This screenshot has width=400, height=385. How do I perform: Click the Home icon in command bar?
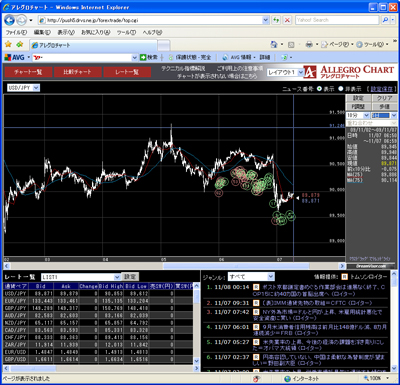(274, 44)
